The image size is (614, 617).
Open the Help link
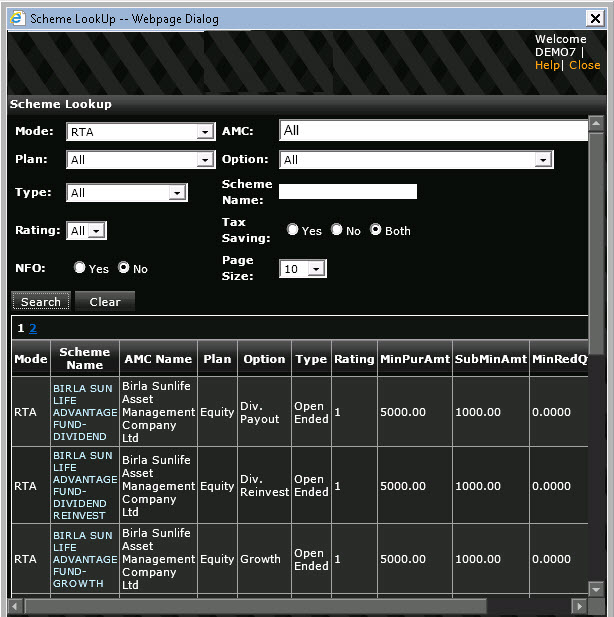(547, 65)
